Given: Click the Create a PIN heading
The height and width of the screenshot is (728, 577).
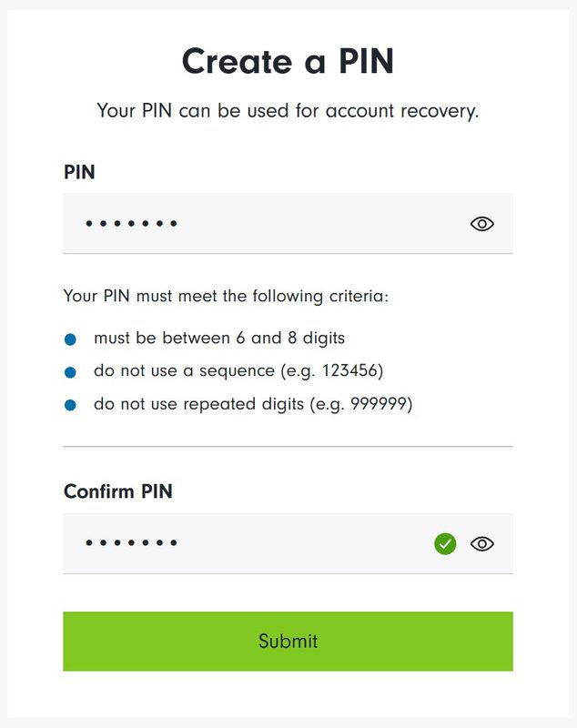Looking at the screenshot, I should click(x=288, y=61).
